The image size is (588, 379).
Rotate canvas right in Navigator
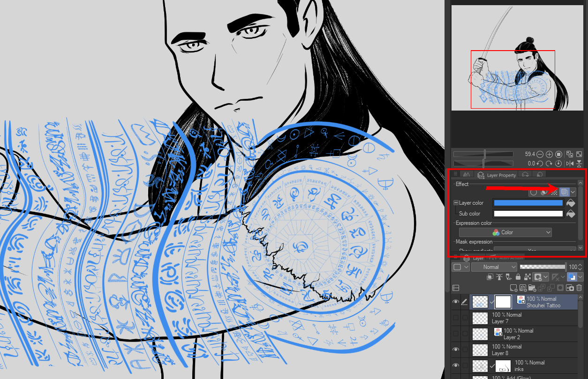[549, 163]
